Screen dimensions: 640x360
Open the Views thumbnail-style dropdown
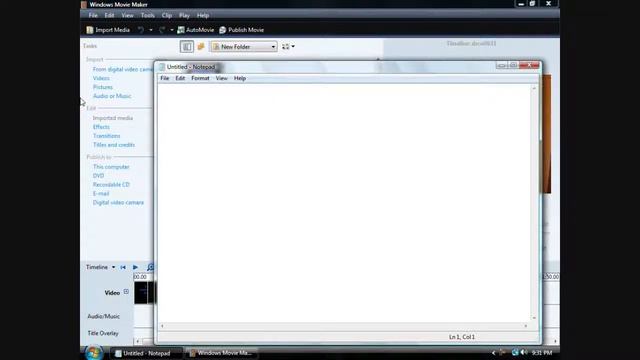(288, 47)
